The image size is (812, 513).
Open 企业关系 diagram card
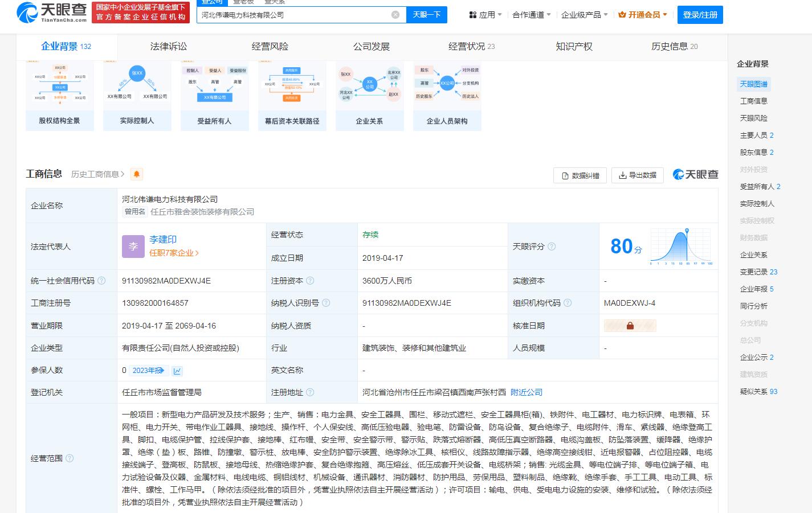pyautogui.click(x=370, y=95)
